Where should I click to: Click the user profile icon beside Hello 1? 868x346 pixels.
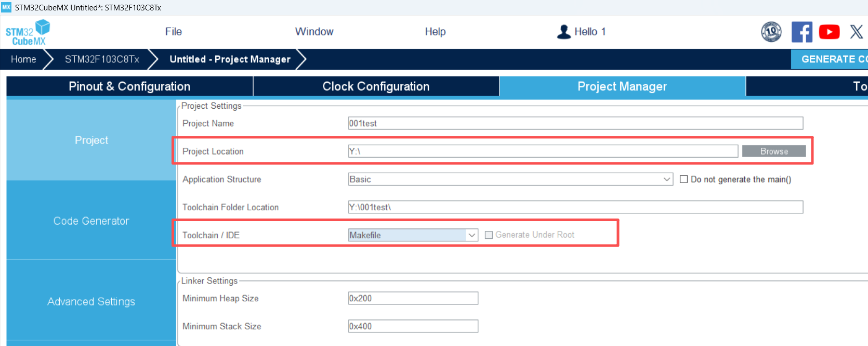563,32
